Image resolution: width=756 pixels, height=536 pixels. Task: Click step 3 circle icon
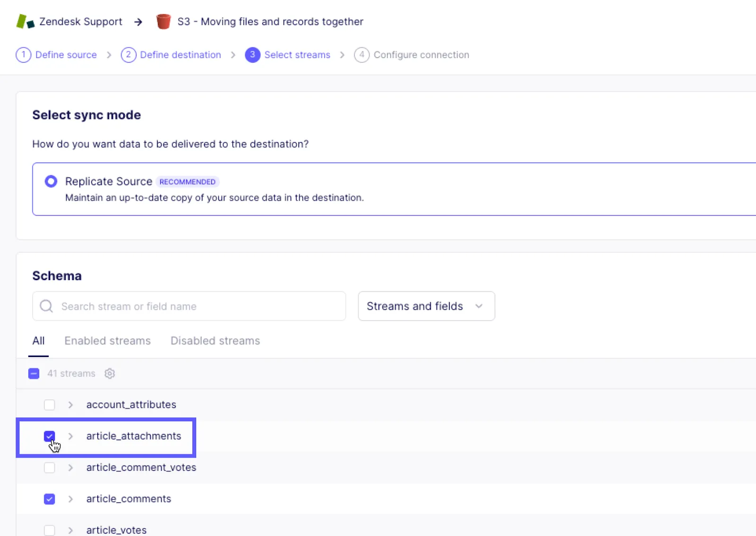[253, 55]
